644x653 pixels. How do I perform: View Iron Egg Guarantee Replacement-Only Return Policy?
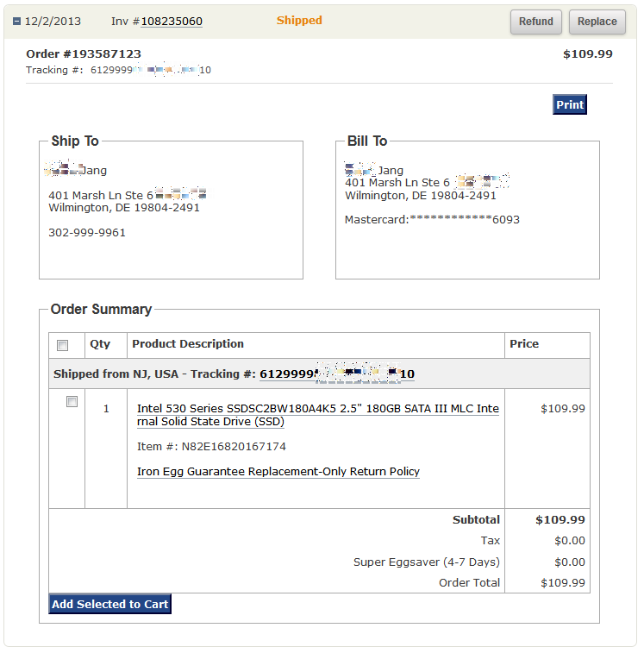pyautogui.click(x=278, y=472)
